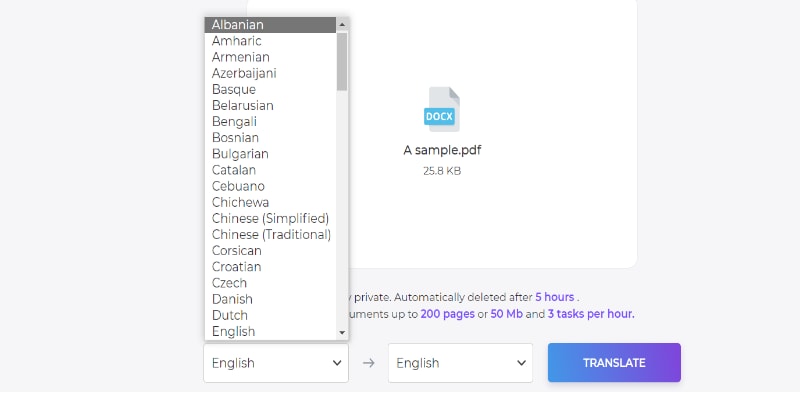Click the scroll-down arrow of language list
The height and width of the screenshot is (397, 800).
342,333
